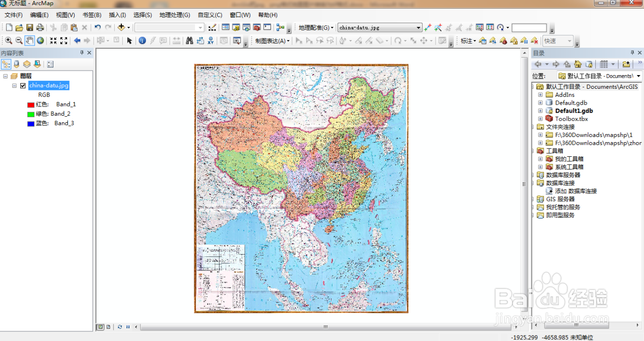
Task: Expand the Toolbox.tbx node
Action: point(540,119)
